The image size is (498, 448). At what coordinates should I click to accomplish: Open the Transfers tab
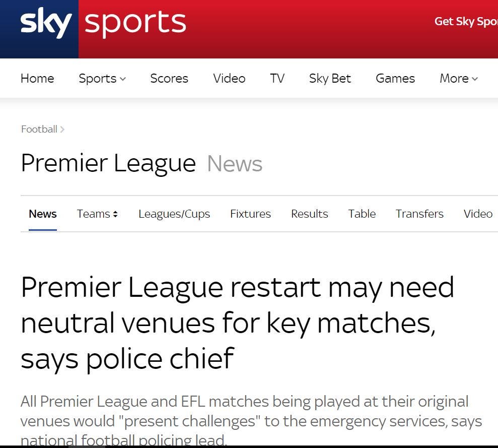(419, 214)
